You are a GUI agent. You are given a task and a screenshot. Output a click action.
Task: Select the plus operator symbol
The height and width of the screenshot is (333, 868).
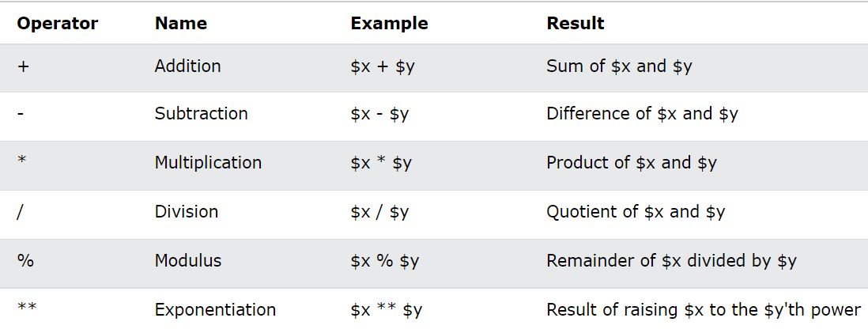tap(23, 66)
